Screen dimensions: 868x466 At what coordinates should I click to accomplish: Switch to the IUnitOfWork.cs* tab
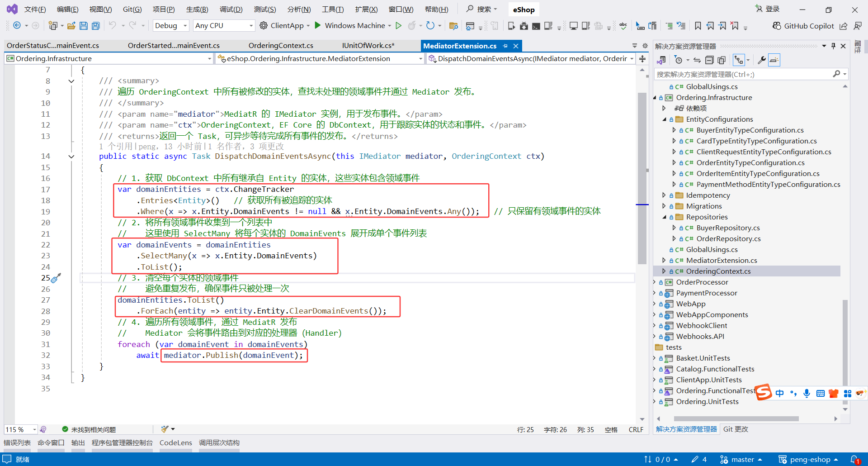tap(368, 46)
